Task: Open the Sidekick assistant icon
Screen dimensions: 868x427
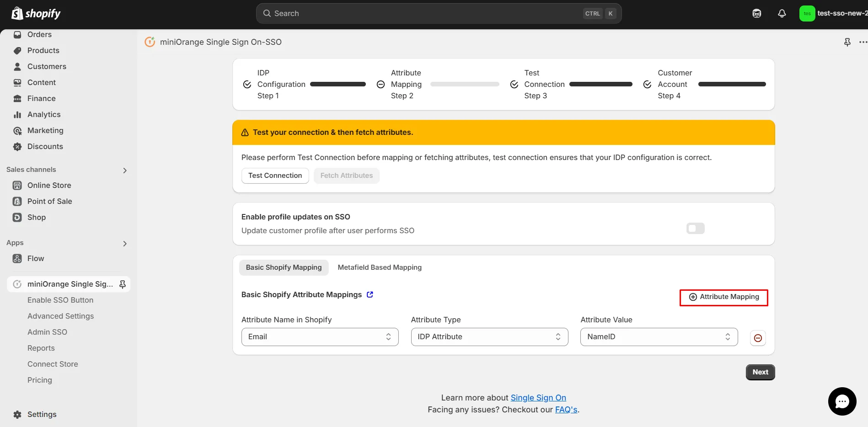Action: (757, 13)
